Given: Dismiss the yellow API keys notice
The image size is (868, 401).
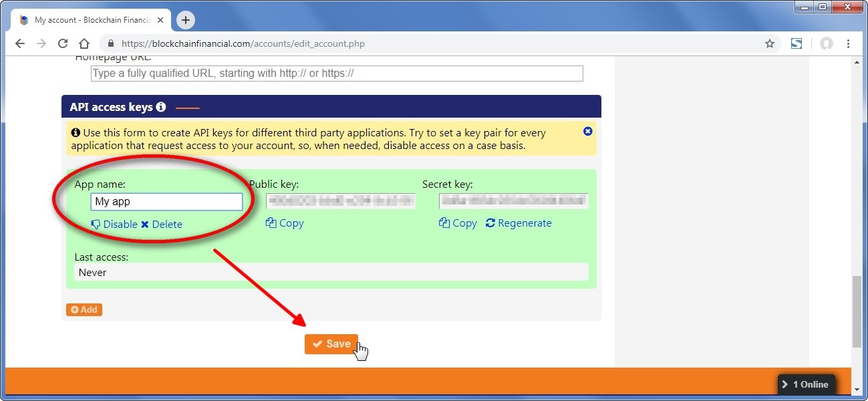Looking at the screenshot, I should coord(587,132).
